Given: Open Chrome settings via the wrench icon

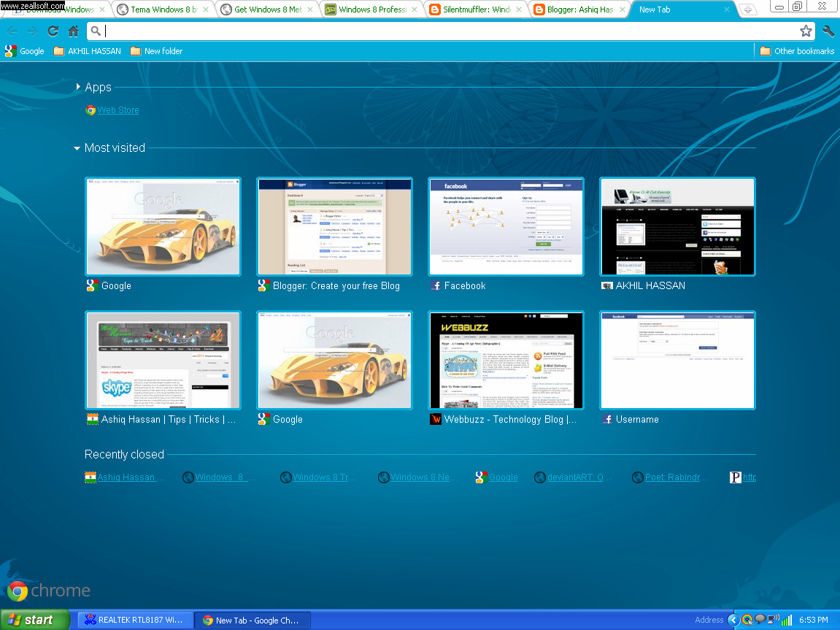Looking at the screenshot, I should (x=828, y=31).
